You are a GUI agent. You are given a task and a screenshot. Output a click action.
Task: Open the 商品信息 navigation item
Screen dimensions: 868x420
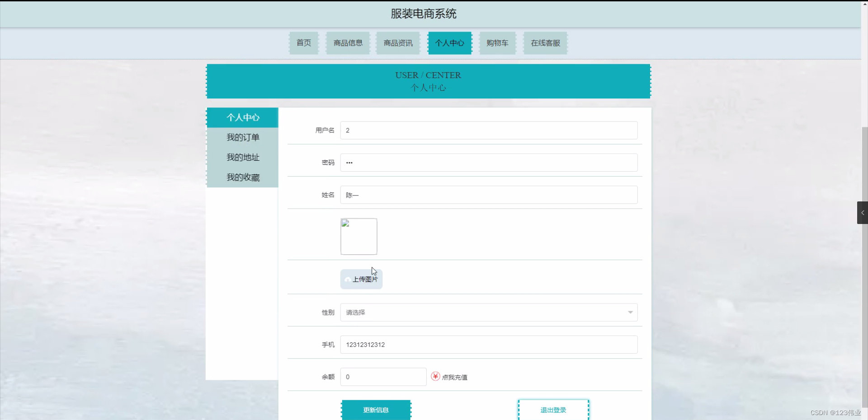click(348, 43)
